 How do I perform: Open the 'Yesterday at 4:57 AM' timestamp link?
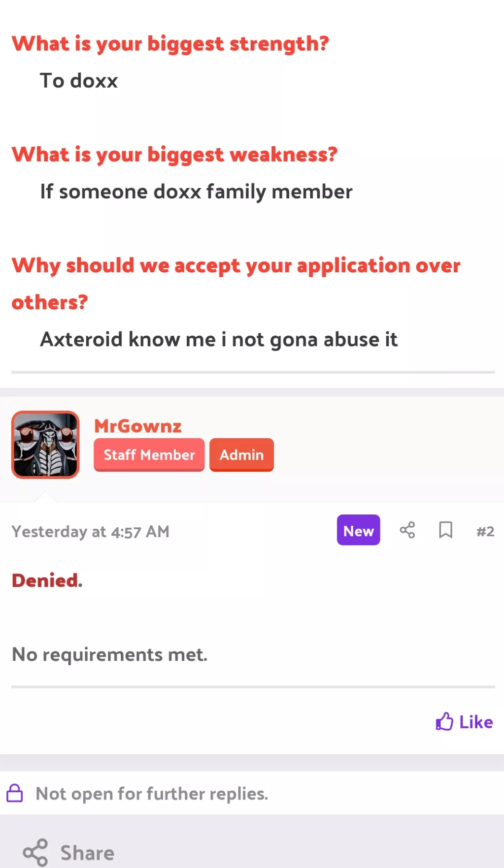(91, 532)
